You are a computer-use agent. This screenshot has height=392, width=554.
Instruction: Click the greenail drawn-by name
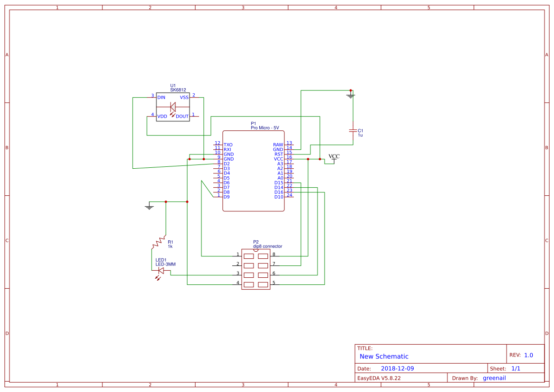tap(494, 378)
